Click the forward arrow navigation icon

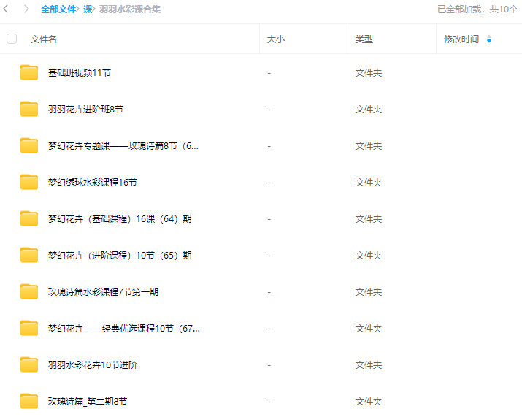27,9
